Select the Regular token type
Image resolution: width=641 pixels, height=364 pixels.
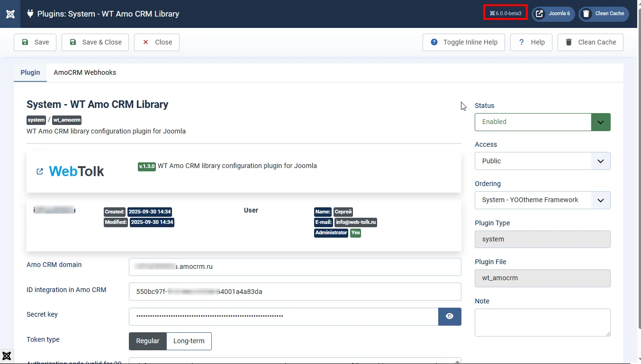point(147,341)
